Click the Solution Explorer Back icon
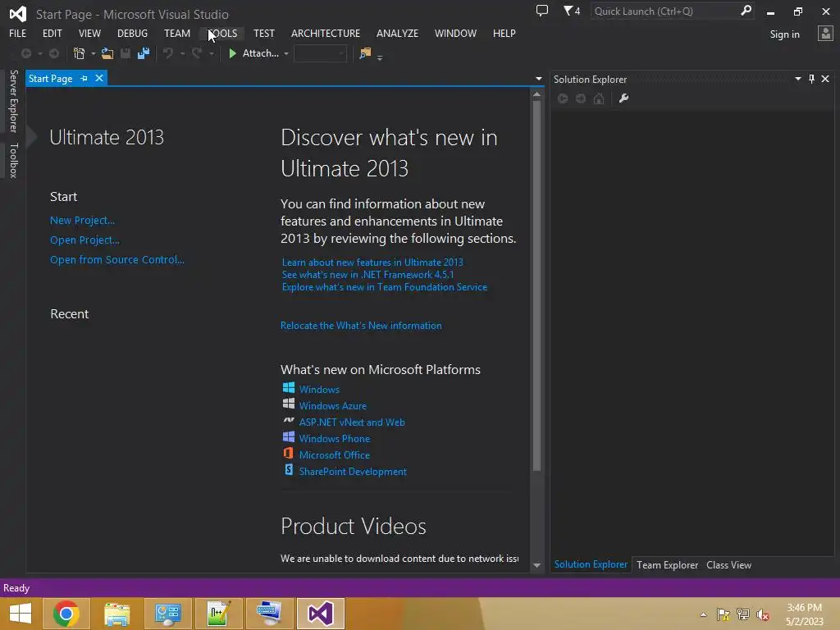 pyautogui.click(x=563, y=98)
